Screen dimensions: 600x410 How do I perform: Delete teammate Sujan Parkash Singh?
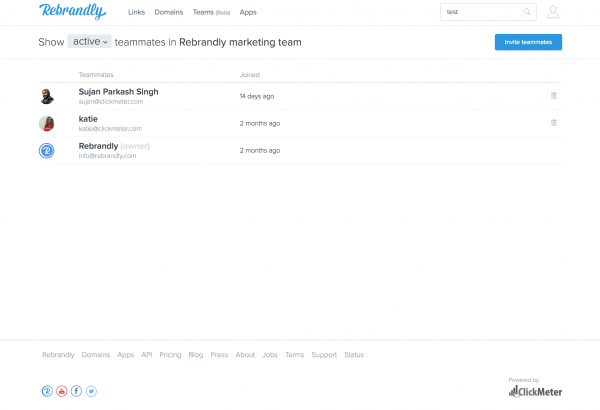coord(554,96)
